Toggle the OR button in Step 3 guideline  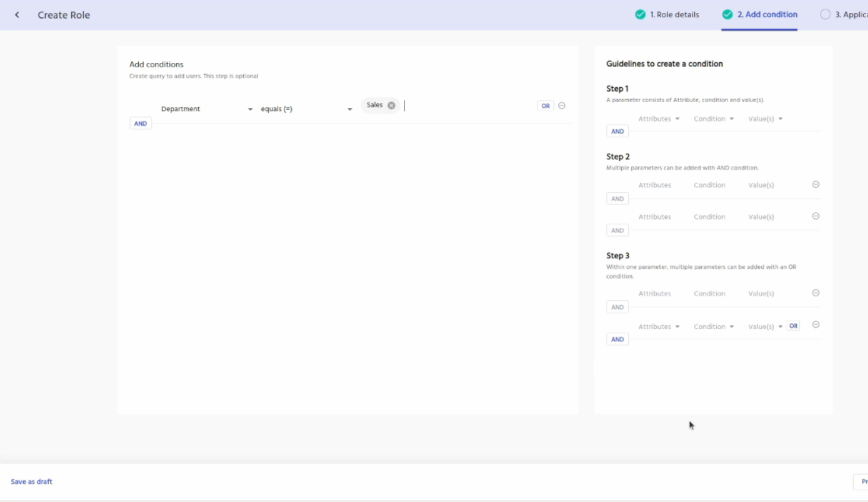click(793, 326)
